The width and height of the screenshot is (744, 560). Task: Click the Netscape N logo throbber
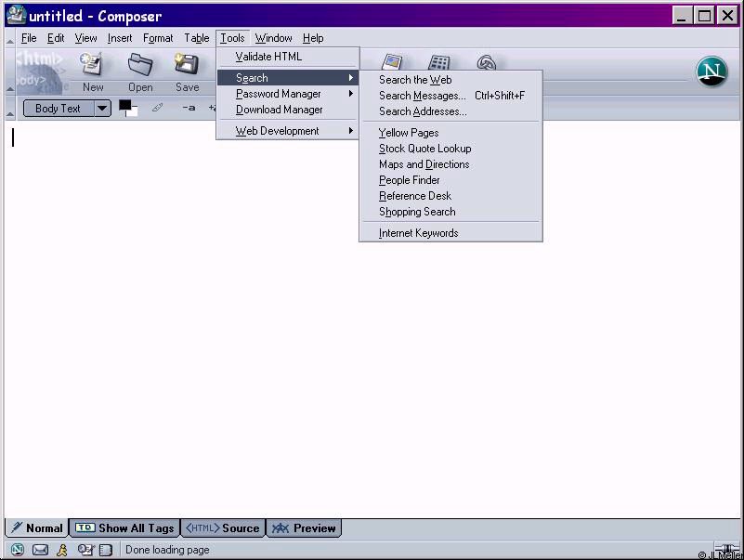click(711, 72)
